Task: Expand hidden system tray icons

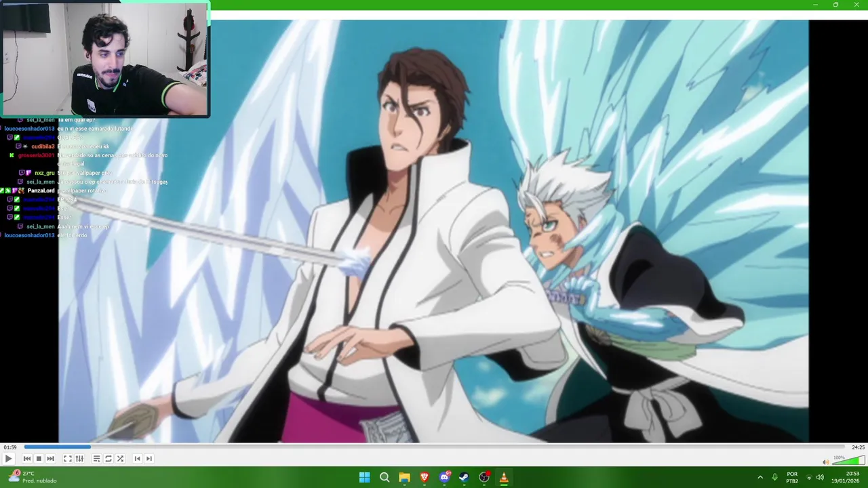Action: click(760, 477)
